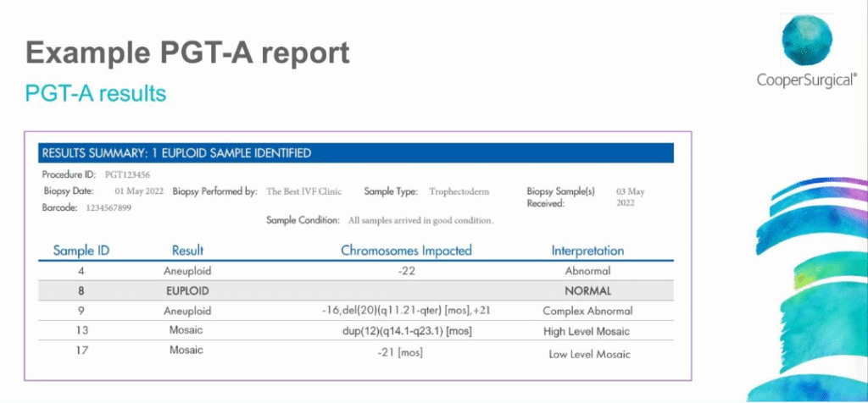Click the Chromosomes Impacted column header
Screen dimensions: 868x403
(406, 251)
